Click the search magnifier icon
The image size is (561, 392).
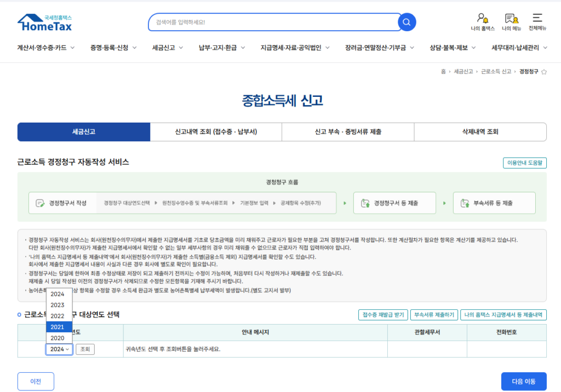pyautogui.click(x=407, y=22)
